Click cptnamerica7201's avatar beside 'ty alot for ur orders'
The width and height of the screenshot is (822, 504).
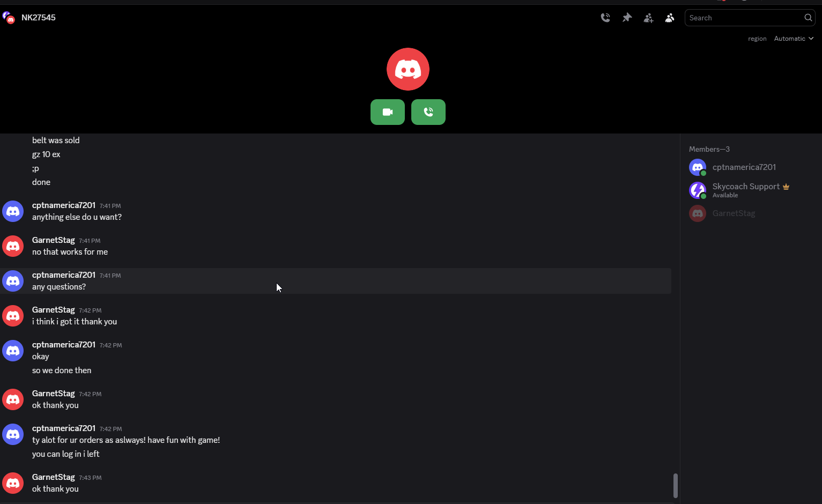[13, 434]
